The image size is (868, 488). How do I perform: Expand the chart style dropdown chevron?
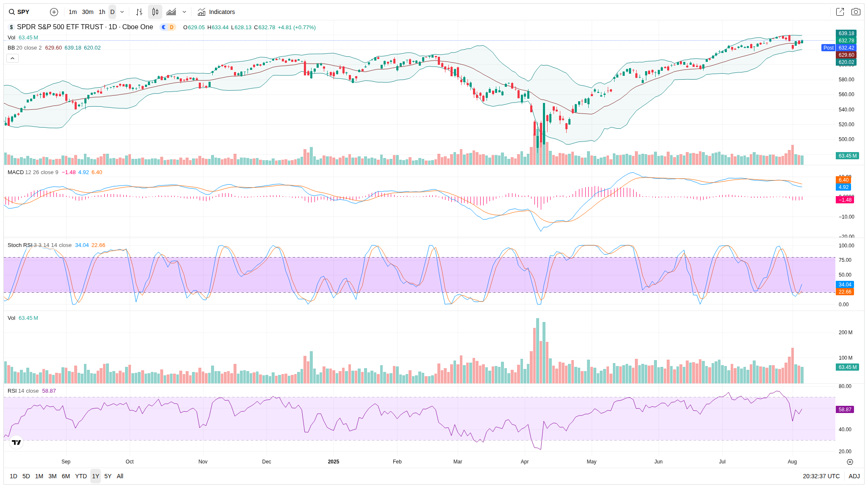184,12
